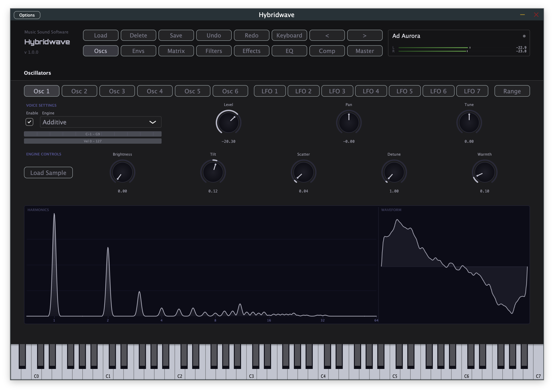The height and width of the screenshot is (392, 554).
Task: Open the EQ tab
Action: pyautogui.click(x=289, y=51)
